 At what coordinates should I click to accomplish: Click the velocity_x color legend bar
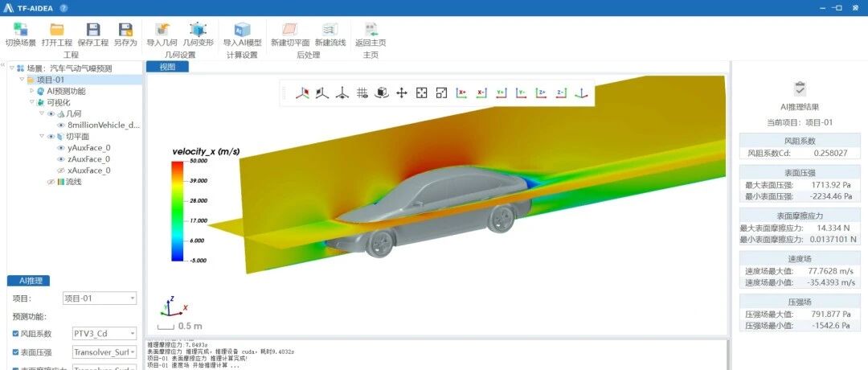pyautogui.click(x=177, y=211)
